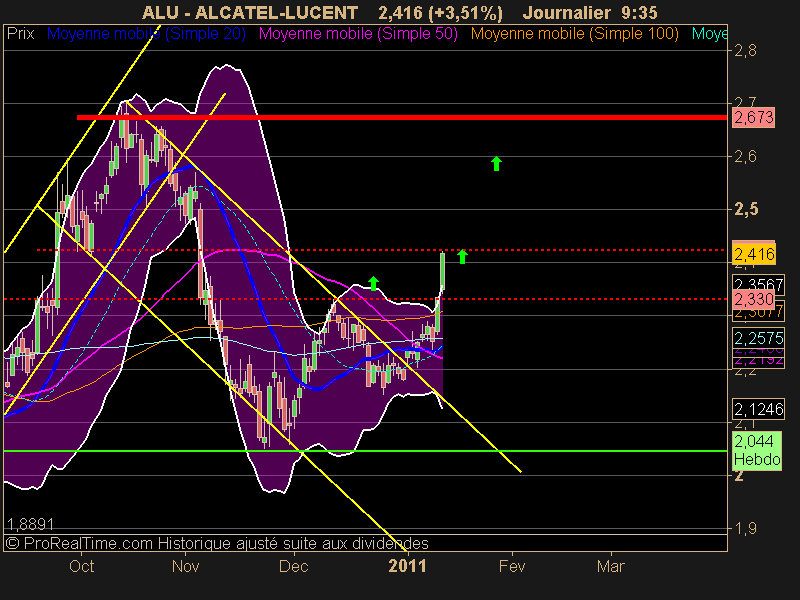Click the 2,1246 lower band label

point(758,409)
